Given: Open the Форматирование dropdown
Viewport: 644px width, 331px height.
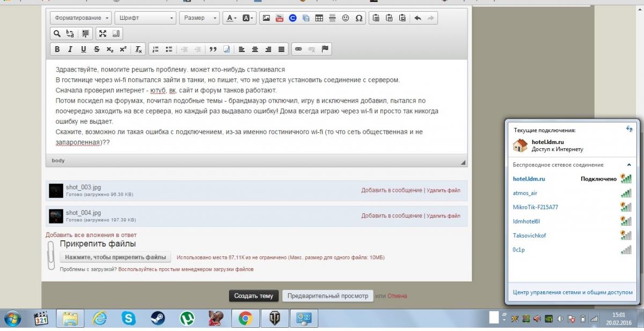Looking at the screenshot, I should pyautogui.click(x=81, y=18).
